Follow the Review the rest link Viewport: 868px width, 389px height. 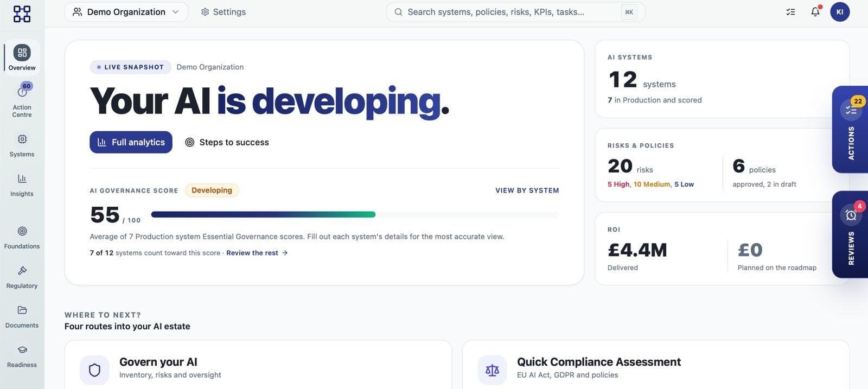pos(257,253)
